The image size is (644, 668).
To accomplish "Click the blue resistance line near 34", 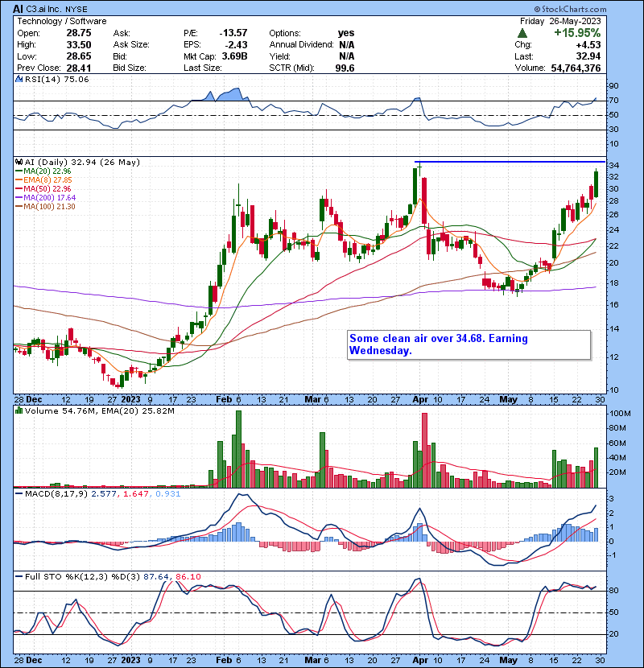I will [x=510, y=162].
